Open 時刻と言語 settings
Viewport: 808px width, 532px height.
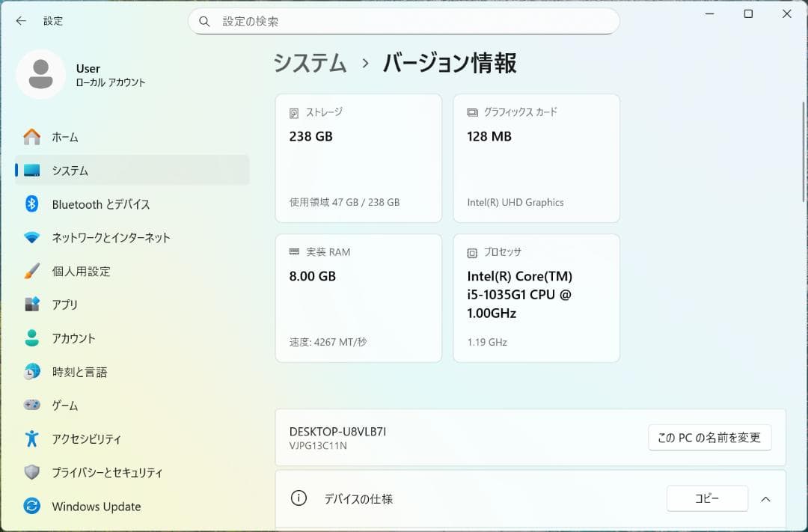[x=79, y=372]
